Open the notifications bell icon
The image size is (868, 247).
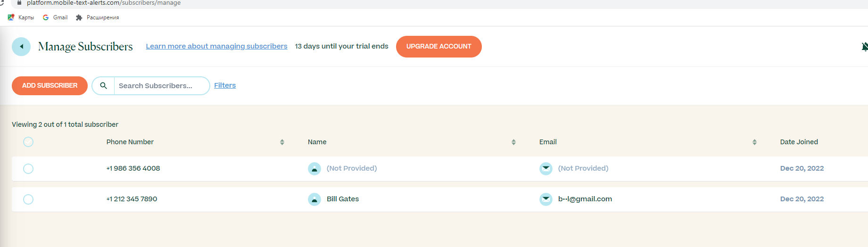click(x=864, y=47)
